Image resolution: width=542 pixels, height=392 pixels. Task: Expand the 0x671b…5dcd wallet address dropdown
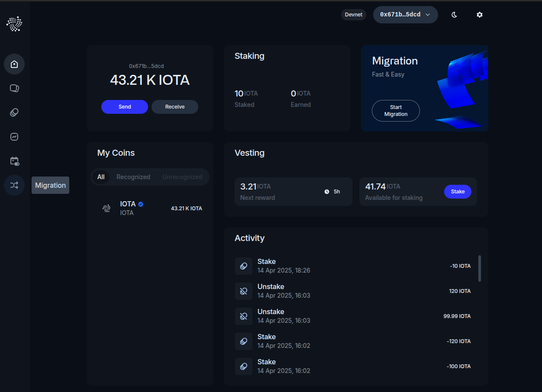click(405, 15)
